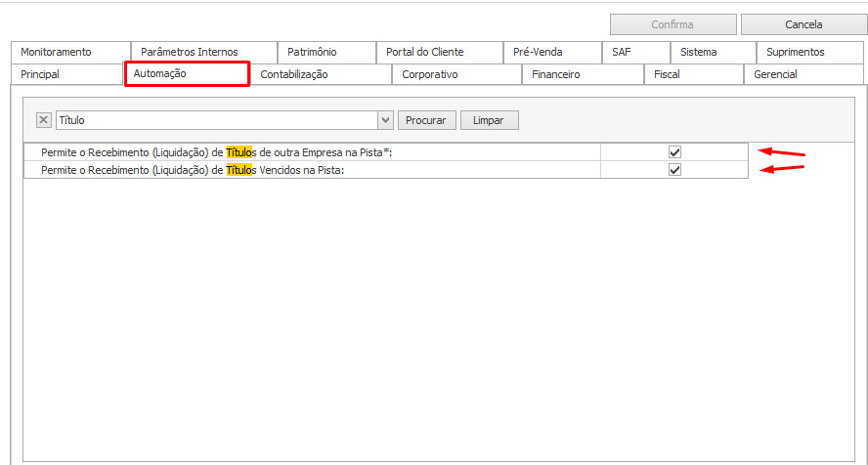The height and width of the screenshot is (465, 868).
Task: Cancel changes with the Cancela button
Action: point(803,24)
